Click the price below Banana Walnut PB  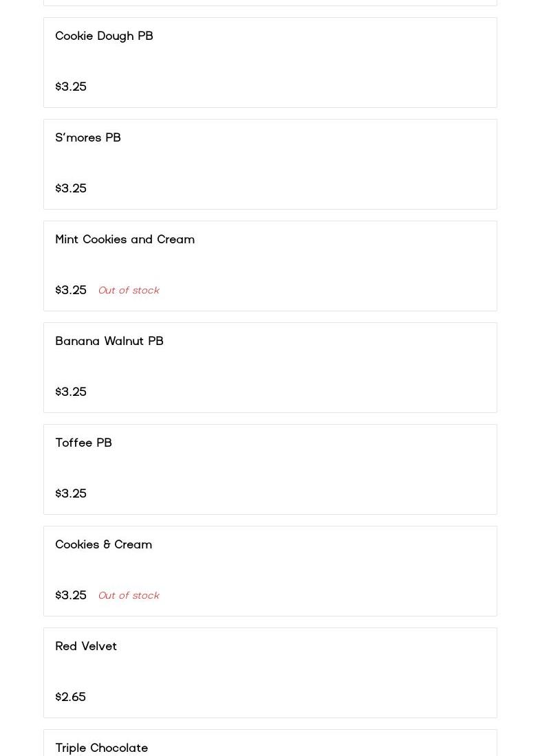71,392
